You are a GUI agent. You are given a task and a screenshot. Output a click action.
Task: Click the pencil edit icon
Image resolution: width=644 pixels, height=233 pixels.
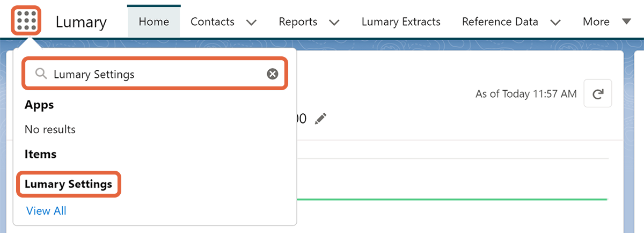click(320, 119)
